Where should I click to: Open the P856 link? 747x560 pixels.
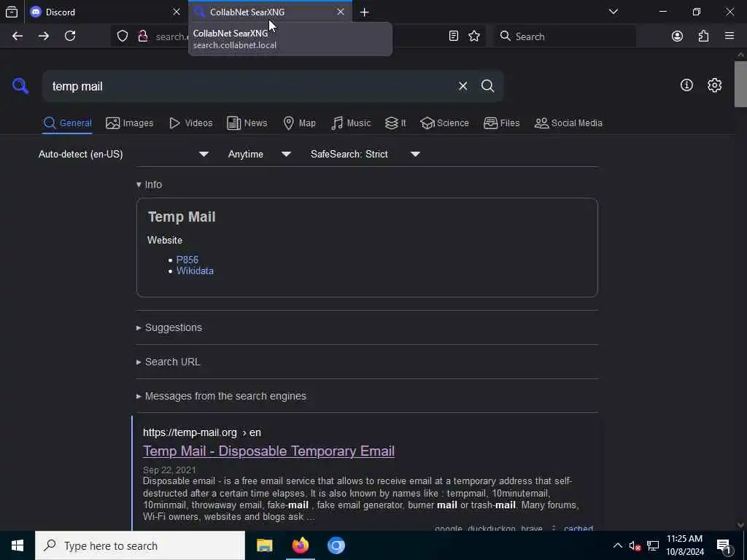tap(187, 260)
